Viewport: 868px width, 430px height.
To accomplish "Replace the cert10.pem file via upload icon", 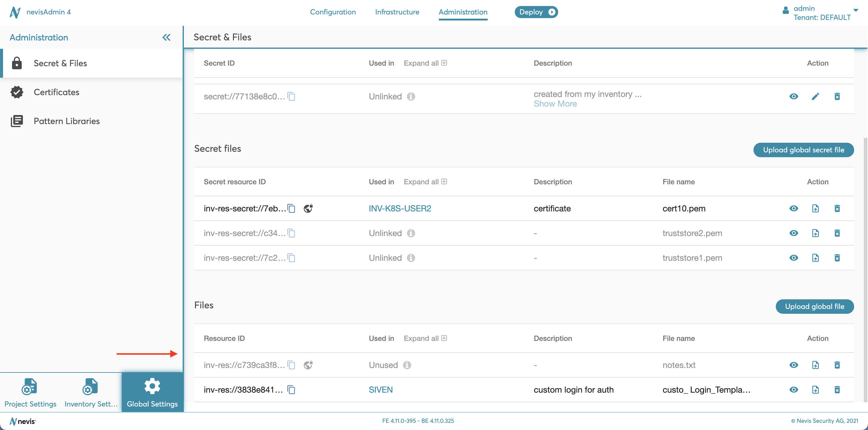I will (x=816, y=208).
